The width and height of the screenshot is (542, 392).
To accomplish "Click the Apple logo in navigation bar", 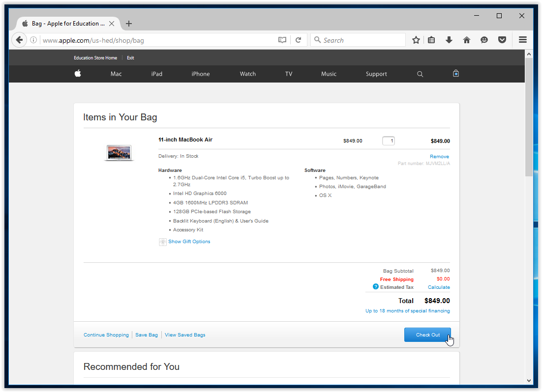I will point(78,73).
